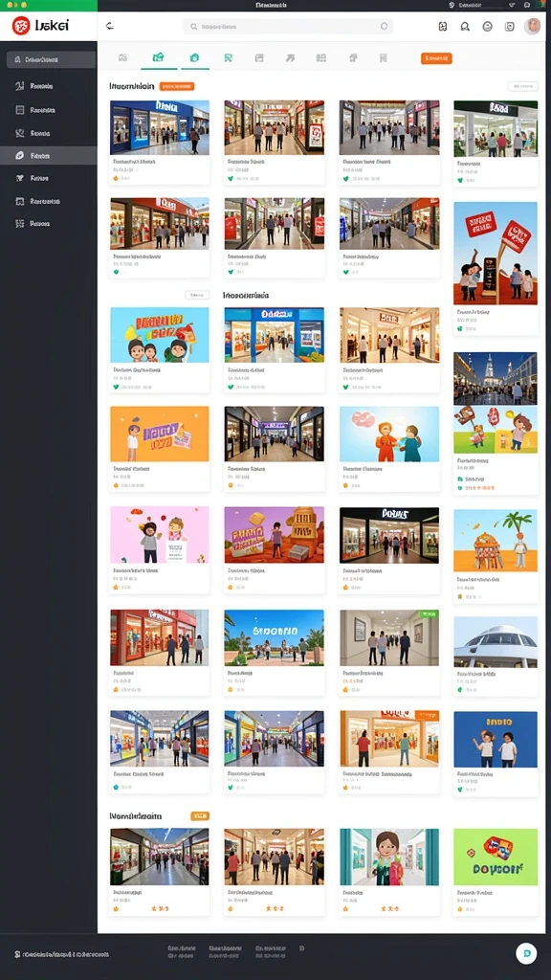Open thumbnail of two cartoon figures with pink cloud
The image size is (551, 980).
(x=389, y=434)
